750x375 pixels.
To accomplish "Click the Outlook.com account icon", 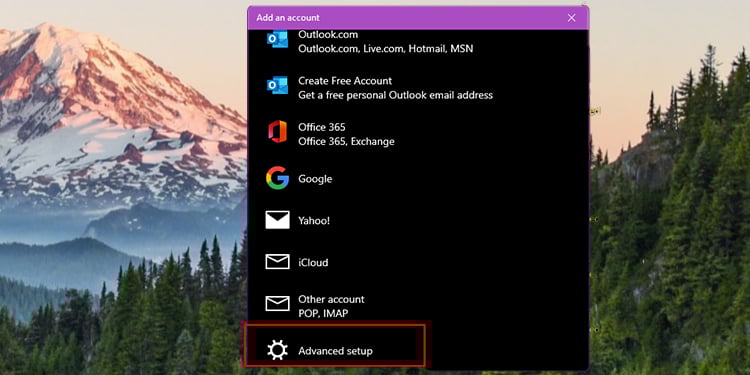I will 277,39.
